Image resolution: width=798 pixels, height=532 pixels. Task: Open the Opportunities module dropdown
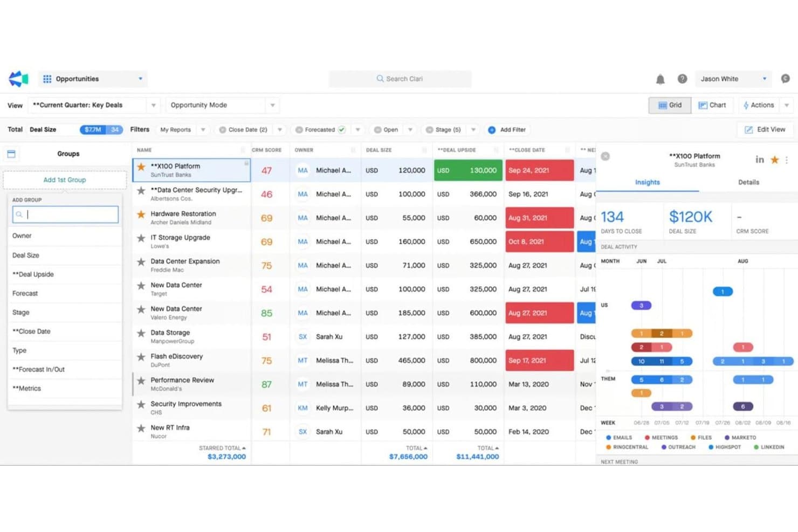click(x=140, y=79)
